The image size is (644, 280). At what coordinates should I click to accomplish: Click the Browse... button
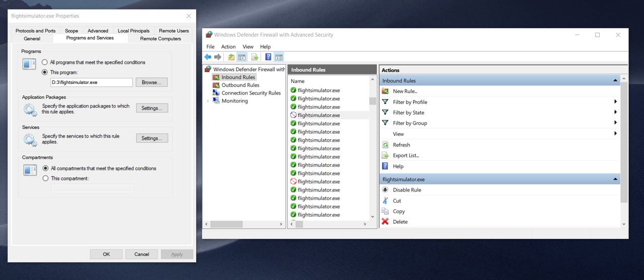(x=152, y=82)
